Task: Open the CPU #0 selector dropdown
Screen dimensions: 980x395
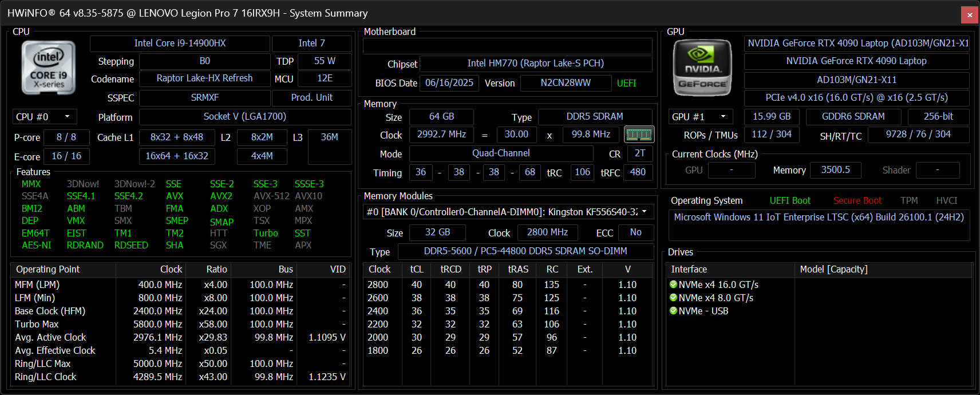Action: pos(45,117)
